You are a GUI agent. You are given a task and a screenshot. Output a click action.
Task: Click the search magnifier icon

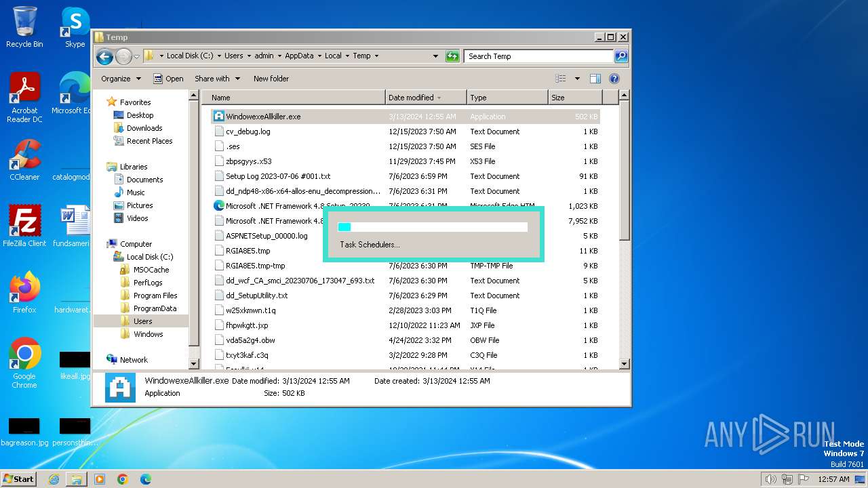tap(620, 56)
